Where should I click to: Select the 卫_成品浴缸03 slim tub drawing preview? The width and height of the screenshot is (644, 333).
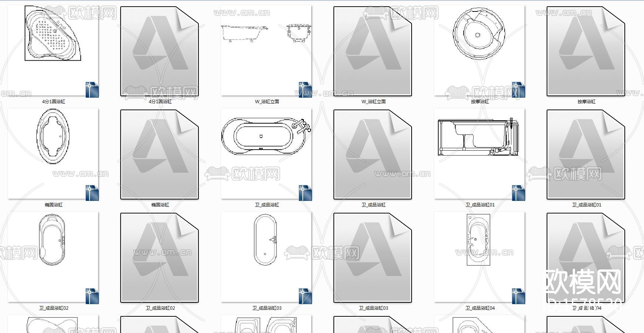(x=266, y=258)
